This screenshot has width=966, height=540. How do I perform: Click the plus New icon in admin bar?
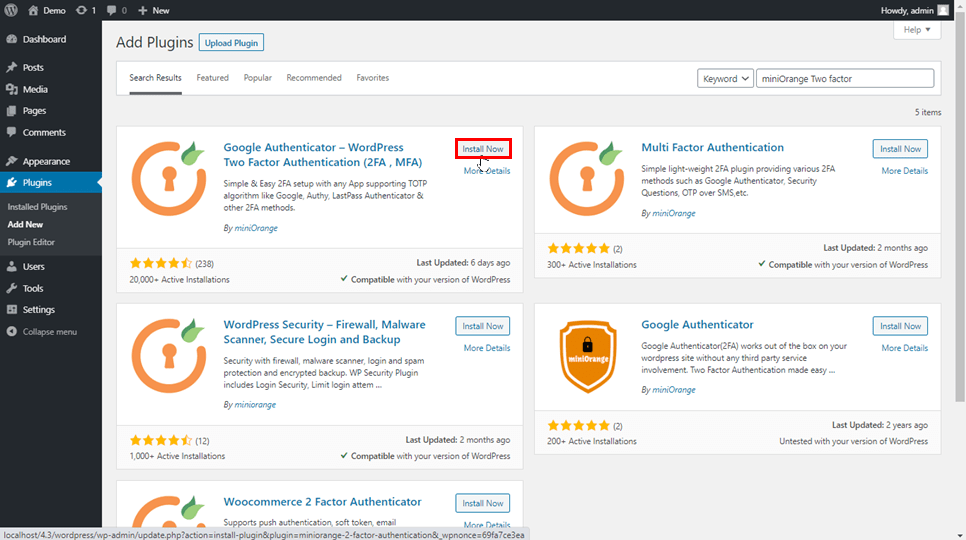point(143,10)
